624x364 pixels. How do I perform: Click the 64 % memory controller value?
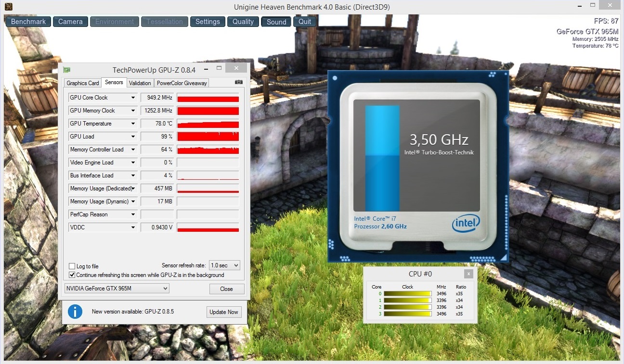coord(157,150)
